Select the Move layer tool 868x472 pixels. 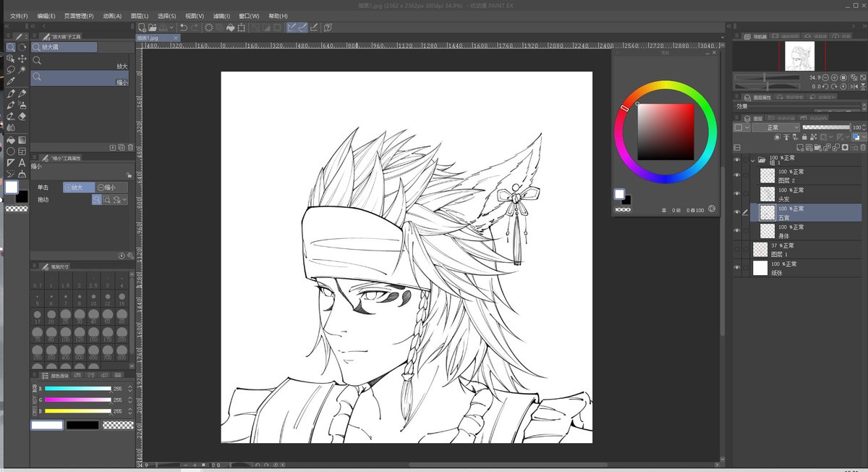[x=22, y=59]
